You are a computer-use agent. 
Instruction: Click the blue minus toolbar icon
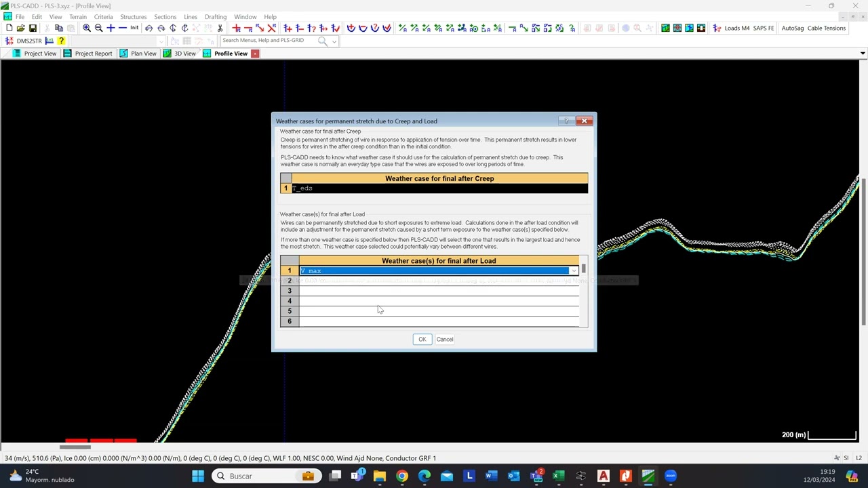pos(123,28)
